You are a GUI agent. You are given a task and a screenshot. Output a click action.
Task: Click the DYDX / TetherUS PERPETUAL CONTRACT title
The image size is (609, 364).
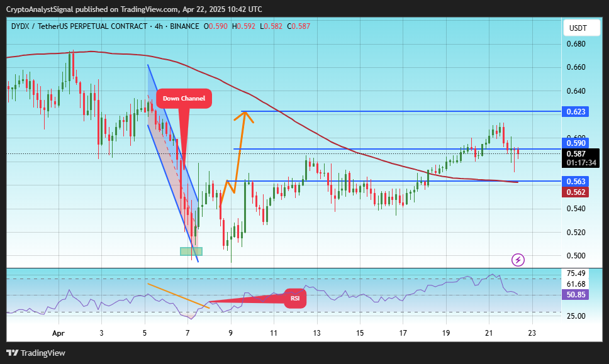[x=79, y=26]
